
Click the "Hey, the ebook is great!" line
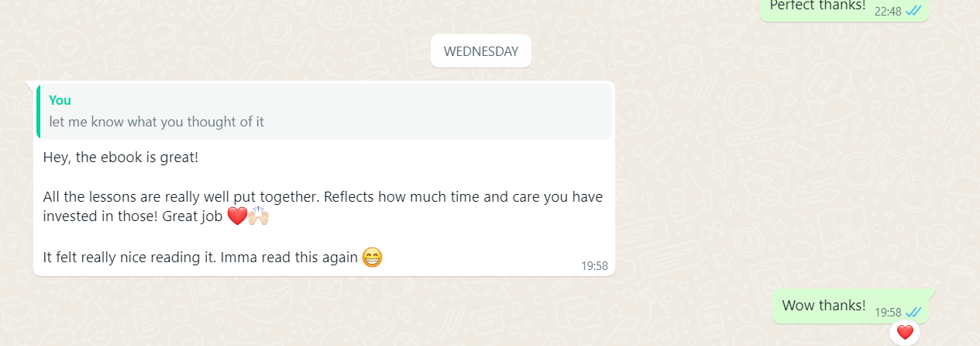pyautogui.click(x=121, y=157)
